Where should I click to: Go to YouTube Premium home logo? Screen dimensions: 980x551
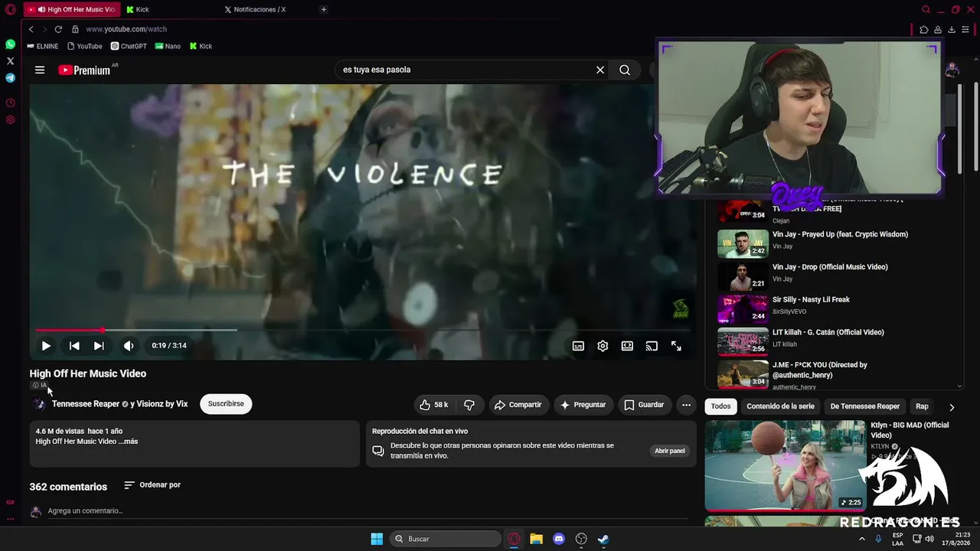click(84, 70)
